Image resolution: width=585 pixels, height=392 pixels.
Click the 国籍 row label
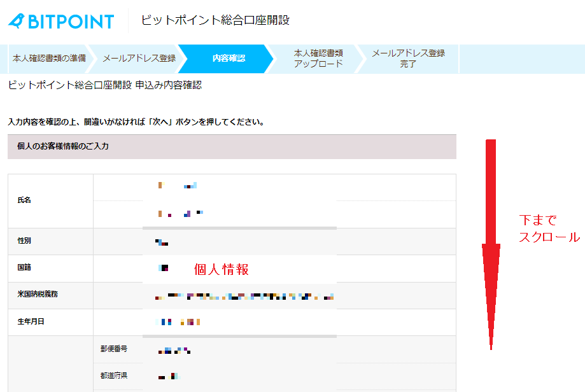(x=25, y=268)
